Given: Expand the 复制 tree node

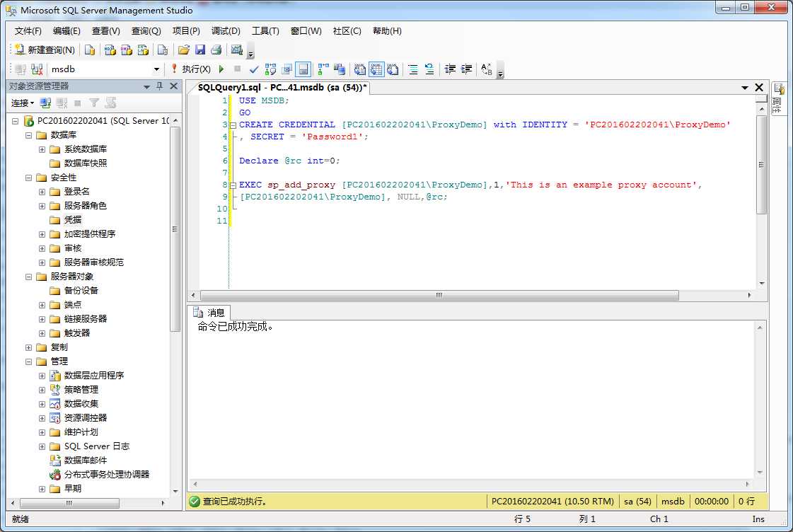Looking at the screenshot, I should [29, 348].
